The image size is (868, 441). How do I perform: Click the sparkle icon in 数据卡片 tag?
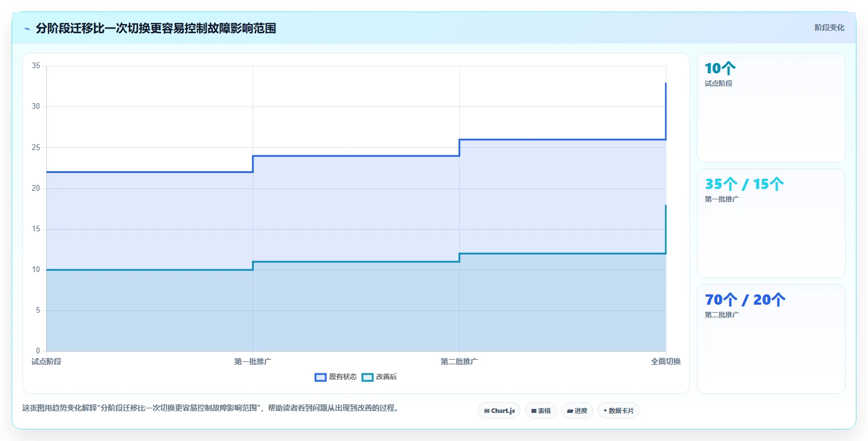pyautogui.click(x=605, y=411)
